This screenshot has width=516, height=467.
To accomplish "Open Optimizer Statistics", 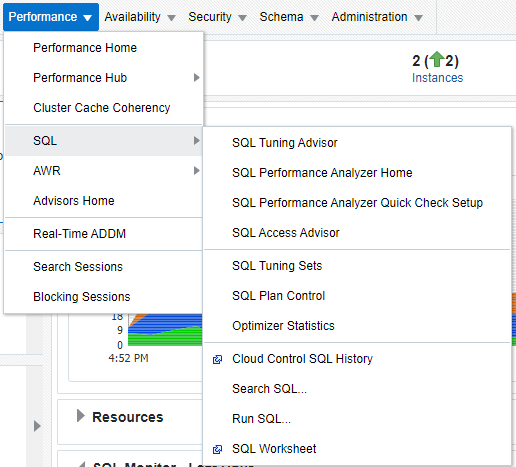I will tap(357, 326).
